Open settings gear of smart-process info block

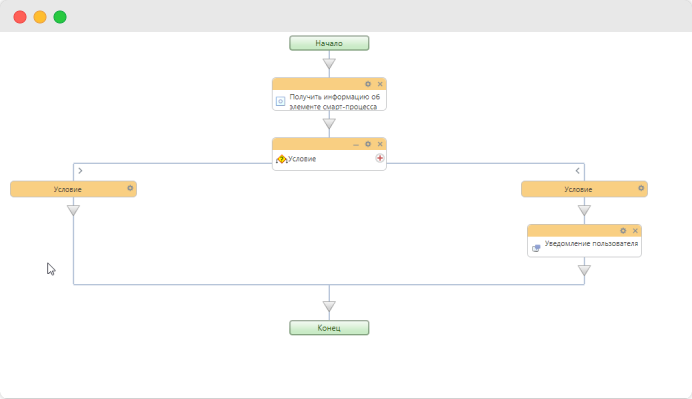368,84
